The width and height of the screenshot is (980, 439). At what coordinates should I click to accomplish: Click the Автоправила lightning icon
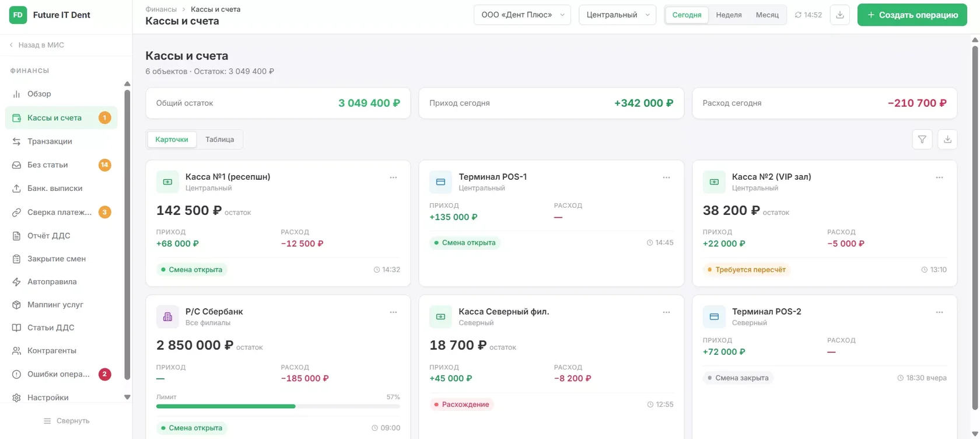tap(17, 282)
